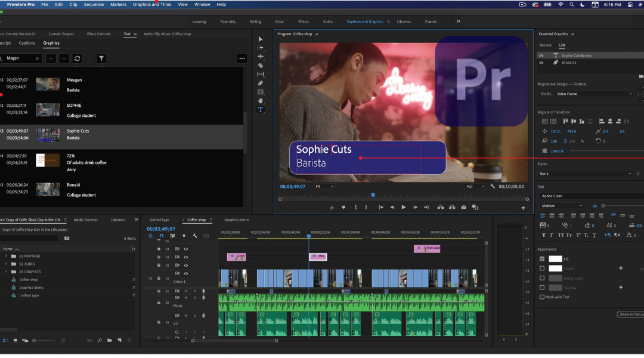
Task: Click Export Frame camera icon
Action: (464, 208)
